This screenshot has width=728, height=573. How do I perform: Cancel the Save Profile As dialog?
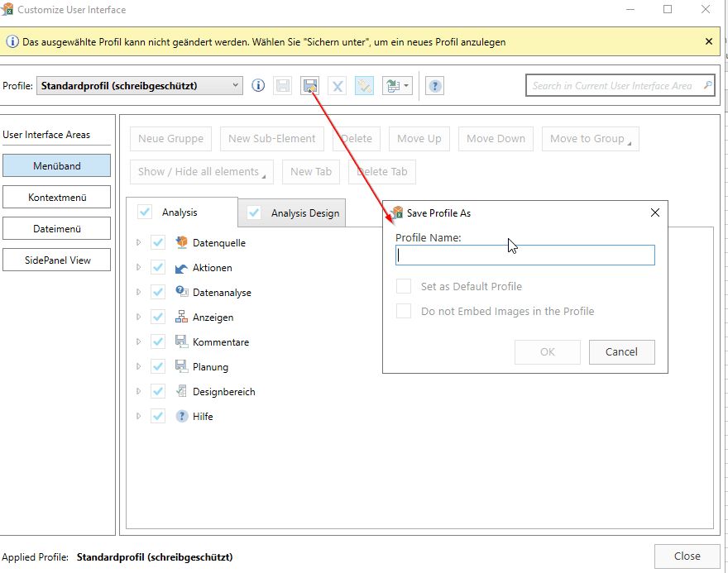point(621,351)
